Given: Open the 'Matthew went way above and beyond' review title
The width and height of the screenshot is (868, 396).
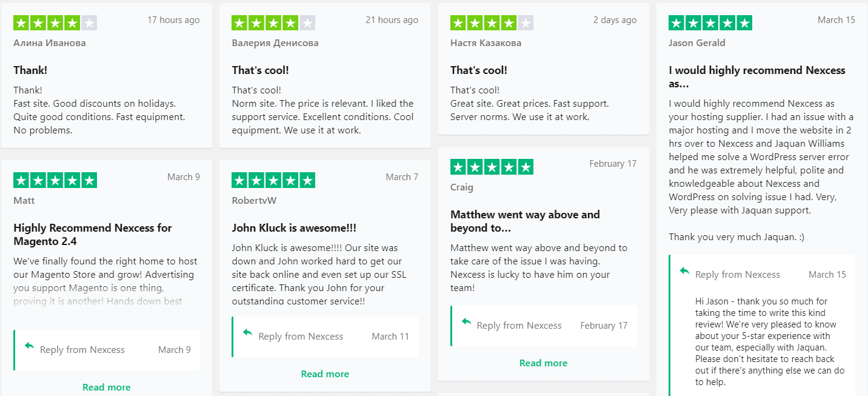Looking at the screenshot, I should 525,221.
